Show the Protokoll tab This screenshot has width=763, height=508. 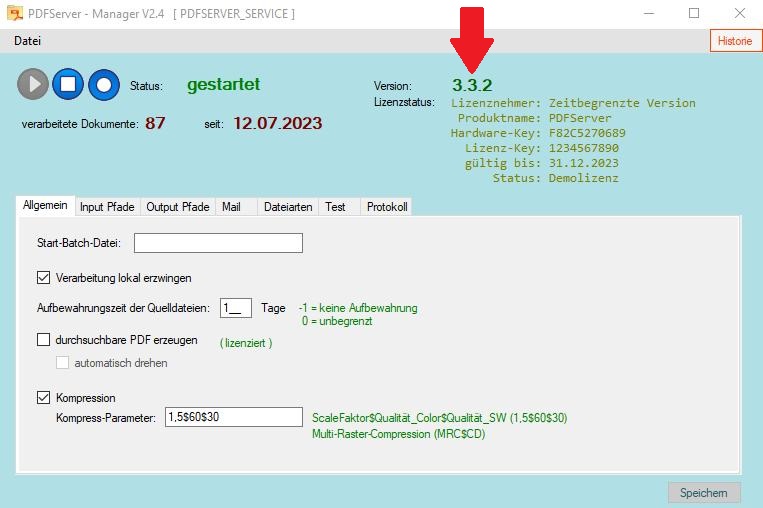point(387,207)
